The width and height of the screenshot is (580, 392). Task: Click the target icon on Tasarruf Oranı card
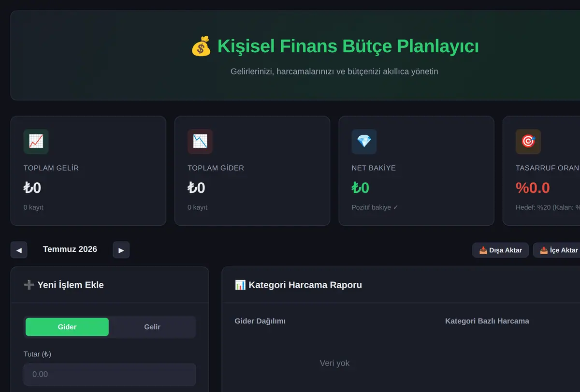528,142
